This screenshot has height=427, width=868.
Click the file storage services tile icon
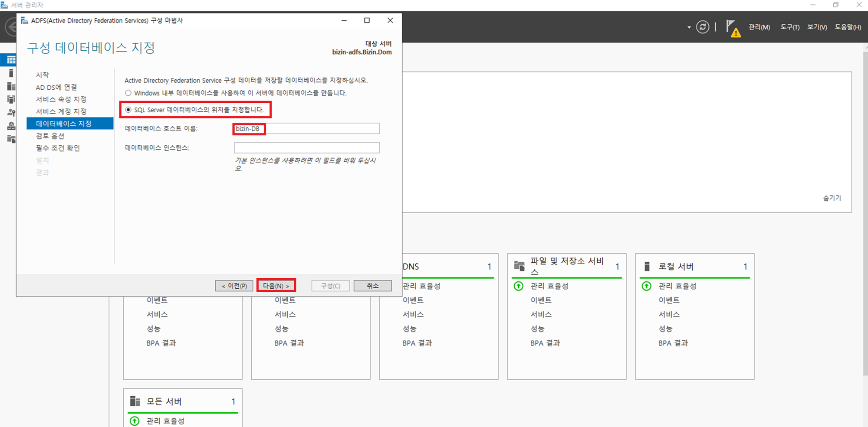519,266
